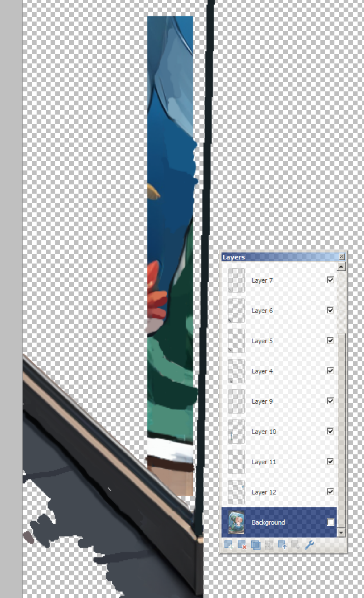This screenshot has width=364, height=598.
Task: Toggle the Layer 4 visibility checkbox
Action: [330, 371]
